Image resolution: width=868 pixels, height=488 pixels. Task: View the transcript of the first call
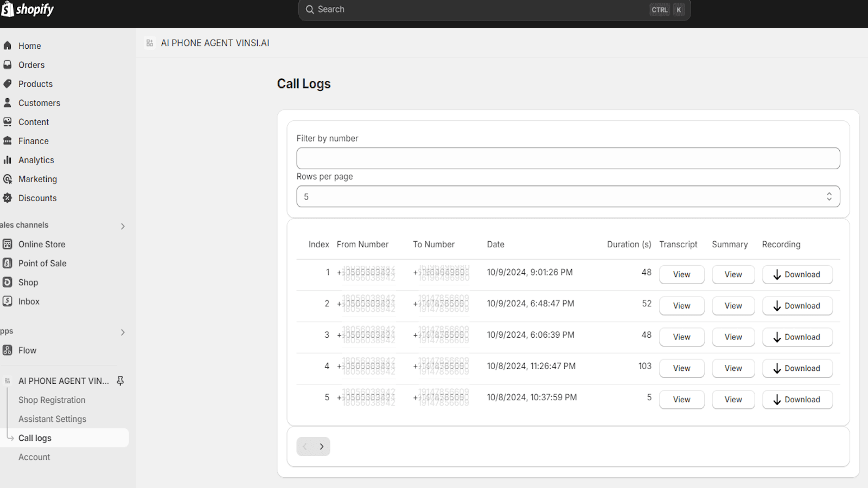pos(681,274)
